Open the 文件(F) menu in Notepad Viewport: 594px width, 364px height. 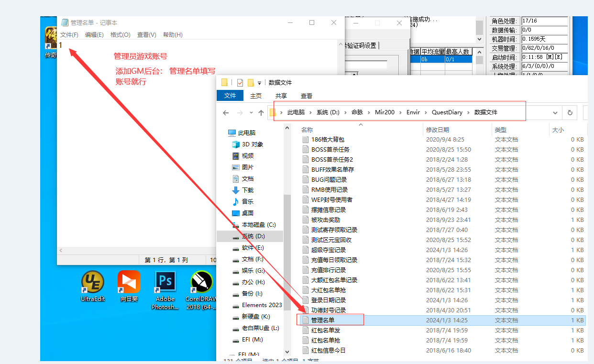[69, 35]
